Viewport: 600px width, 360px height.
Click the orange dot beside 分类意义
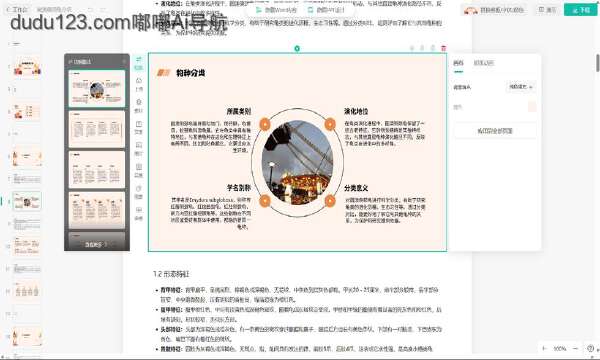tap(330, 200)
